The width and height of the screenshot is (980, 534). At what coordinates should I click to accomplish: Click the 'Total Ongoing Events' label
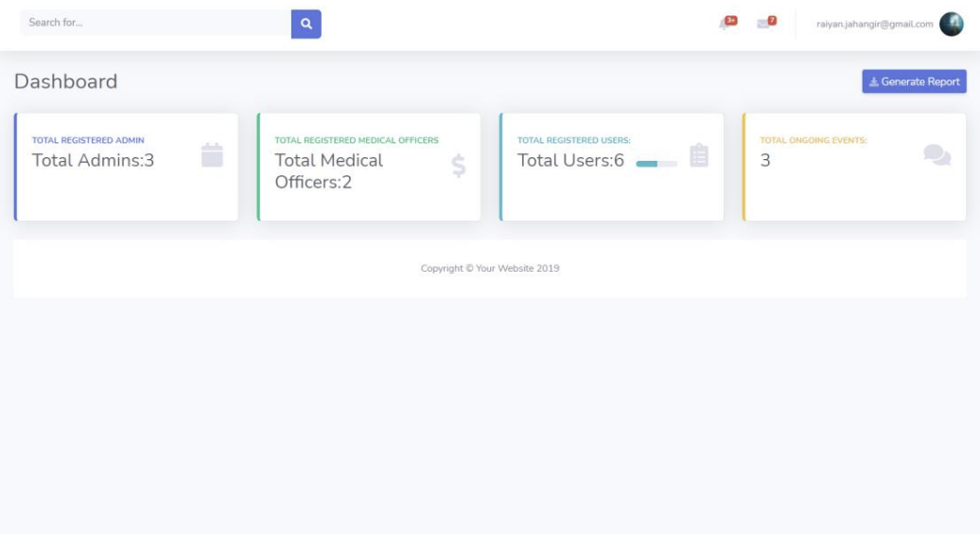click(814, 140)
